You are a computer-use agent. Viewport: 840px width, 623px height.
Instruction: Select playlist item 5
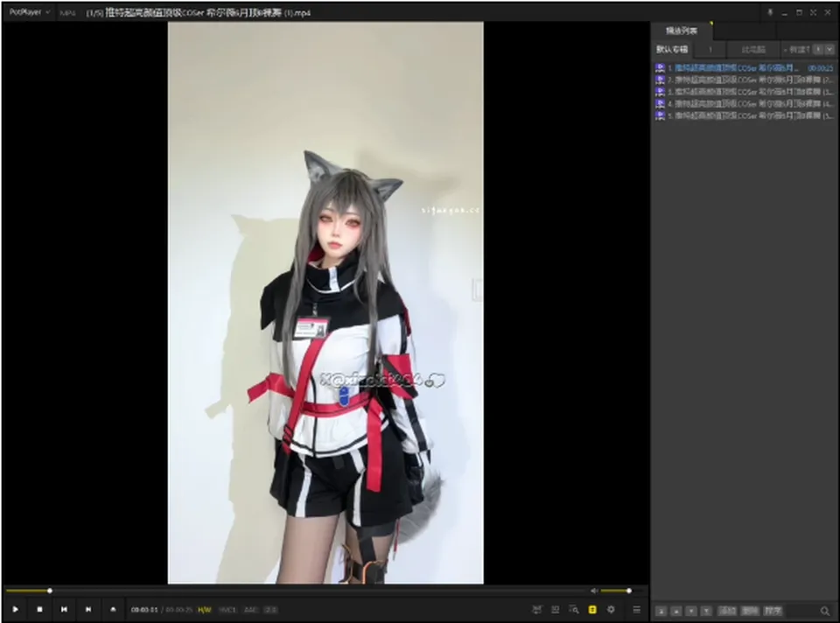744,115
